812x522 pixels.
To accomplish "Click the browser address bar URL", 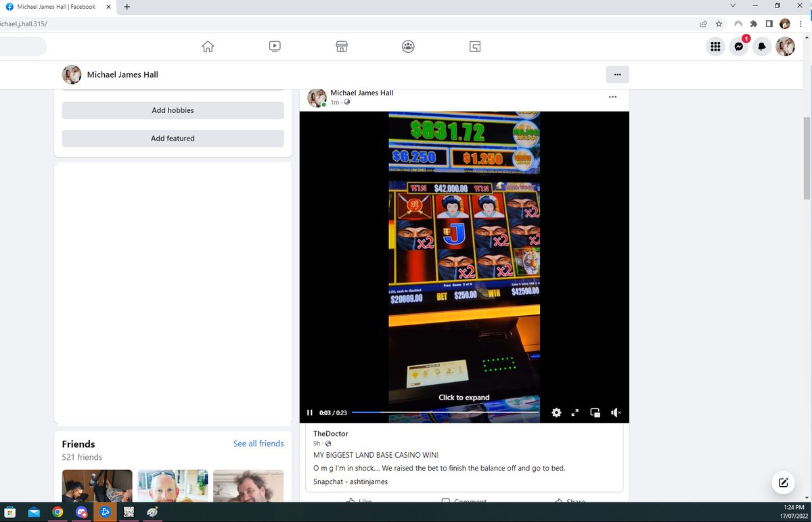I will pos(24,24).
